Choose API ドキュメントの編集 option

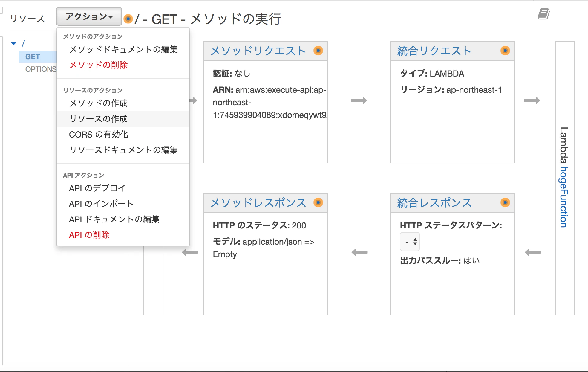[x=123, y=219]
